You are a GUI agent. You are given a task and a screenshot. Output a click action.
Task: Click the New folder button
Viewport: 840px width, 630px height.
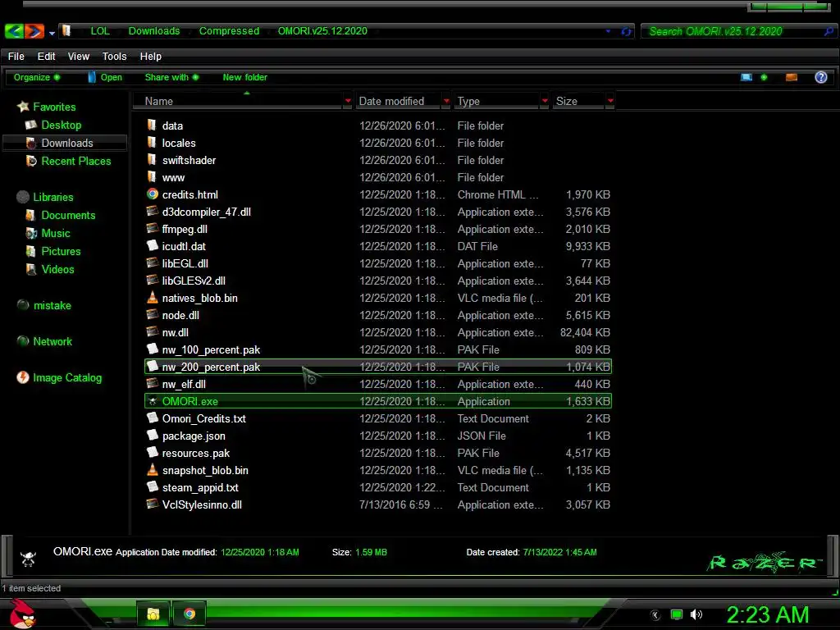[x=244, y=77]
